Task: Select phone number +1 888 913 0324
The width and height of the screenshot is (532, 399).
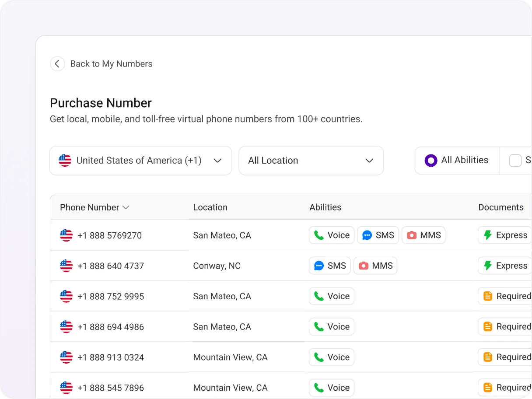Action: click(111, 357)
